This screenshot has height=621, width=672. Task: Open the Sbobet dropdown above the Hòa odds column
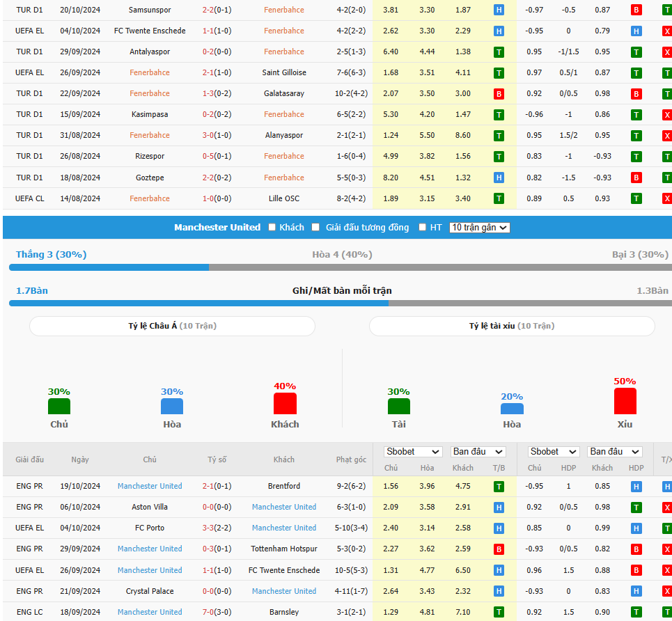tap(413, 452)
